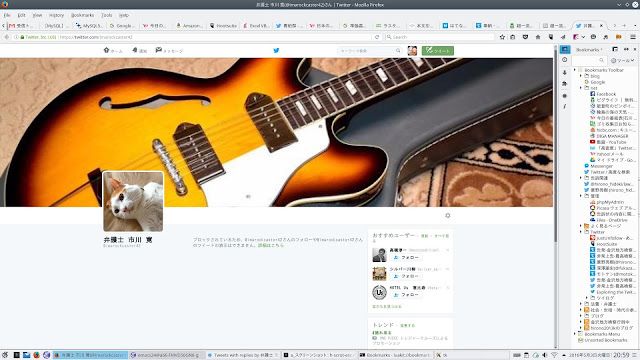Bookmark this page with the star icon
Screen dimensions: 640x360
(502, 37)
